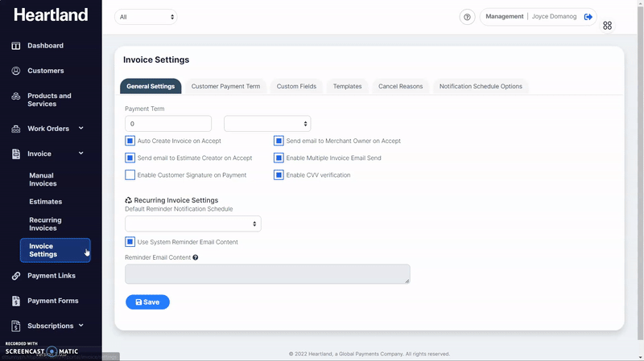Viewport: 644px width, 361px height.
Task: Click the Products and Services icon
Action: tap(16, 97)
